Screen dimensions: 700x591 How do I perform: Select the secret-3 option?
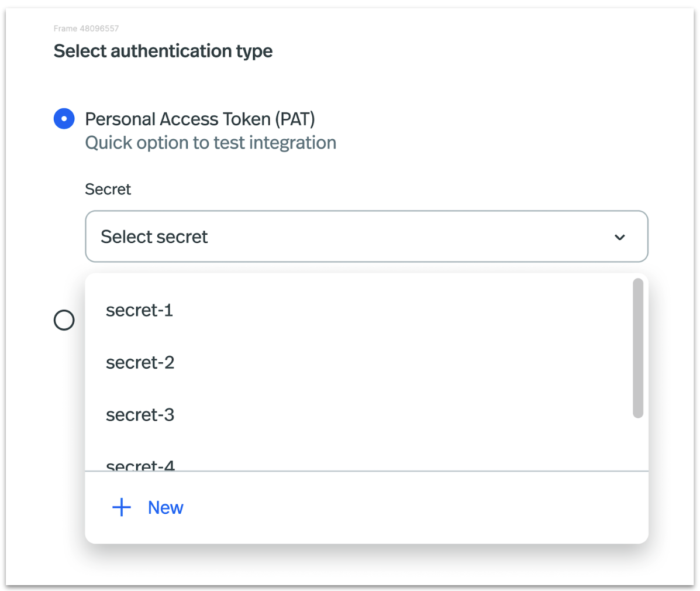pyautogui.click(x=140, y=415)
